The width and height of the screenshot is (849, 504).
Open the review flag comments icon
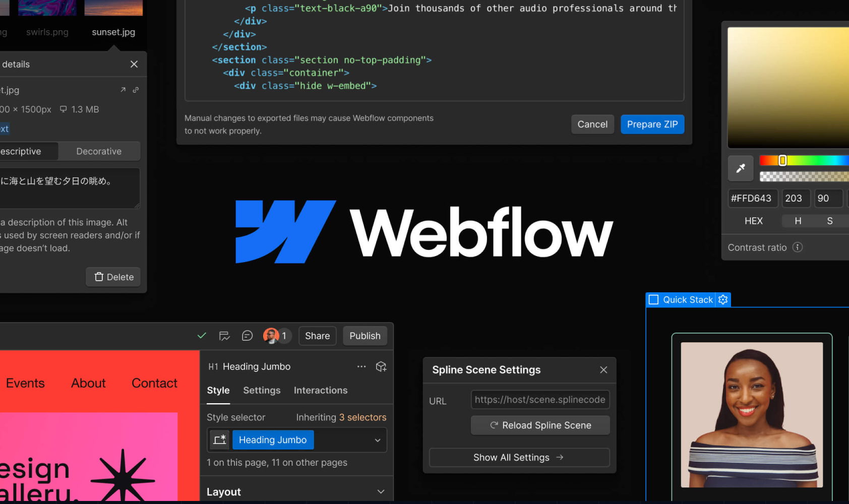pyautogui.click(x=224, y=336)
